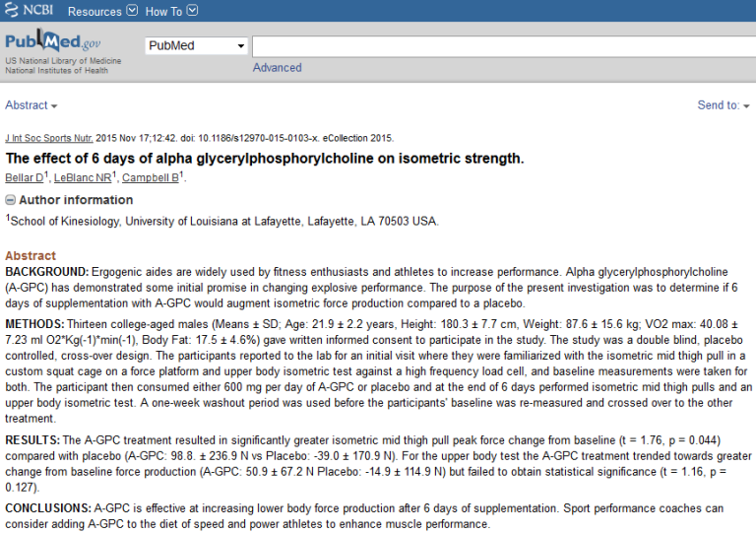
Task: Click the Resources dropdown arrow icon
Action: pos(132,12)
